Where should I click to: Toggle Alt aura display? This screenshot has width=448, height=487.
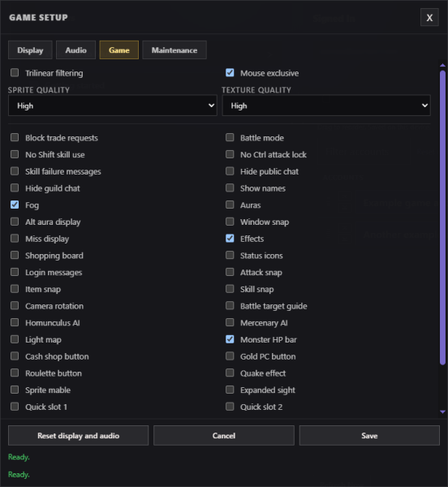15,222
